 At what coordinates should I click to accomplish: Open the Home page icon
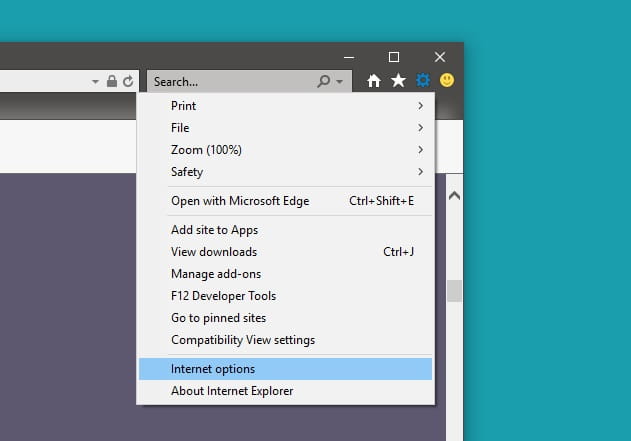(x=374, y=81)
